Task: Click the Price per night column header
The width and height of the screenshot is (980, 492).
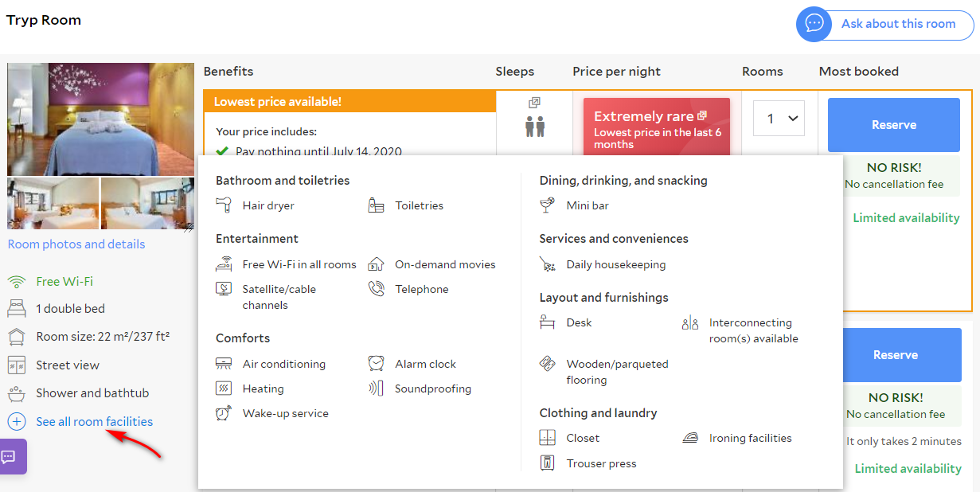Action: [x=616, y=72]
